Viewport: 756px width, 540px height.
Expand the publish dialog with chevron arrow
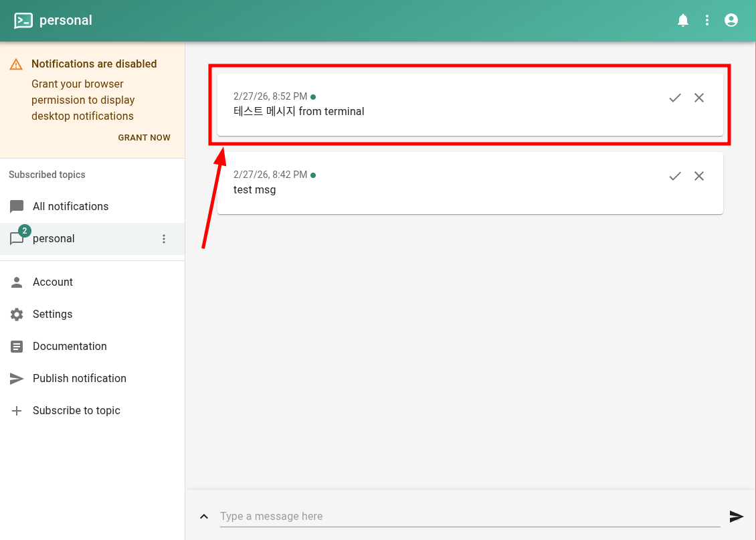[204, 517]
